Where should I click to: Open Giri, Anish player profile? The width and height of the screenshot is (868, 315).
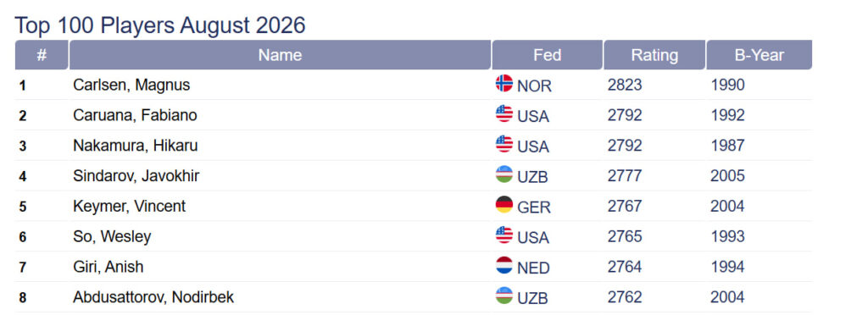point(108,267)
